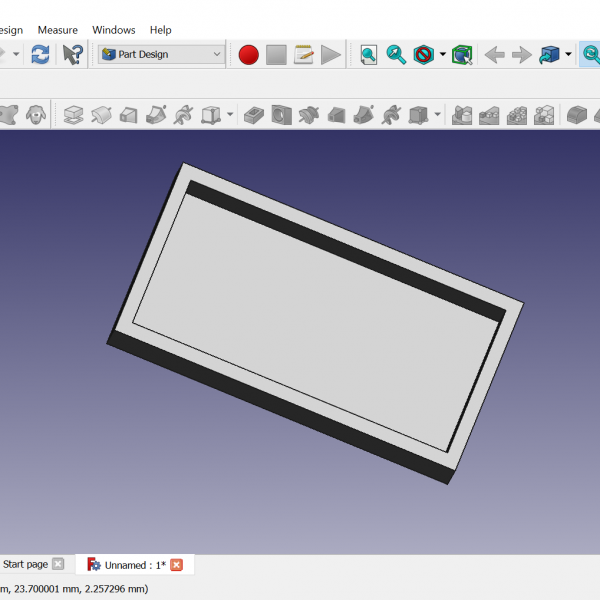
Task: Click the Refresh recompute icon
Action: [x=40, y=55]
